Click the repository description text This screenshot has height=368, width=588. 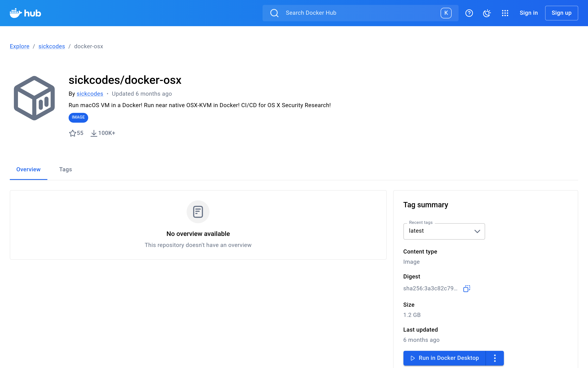(199, 105)
